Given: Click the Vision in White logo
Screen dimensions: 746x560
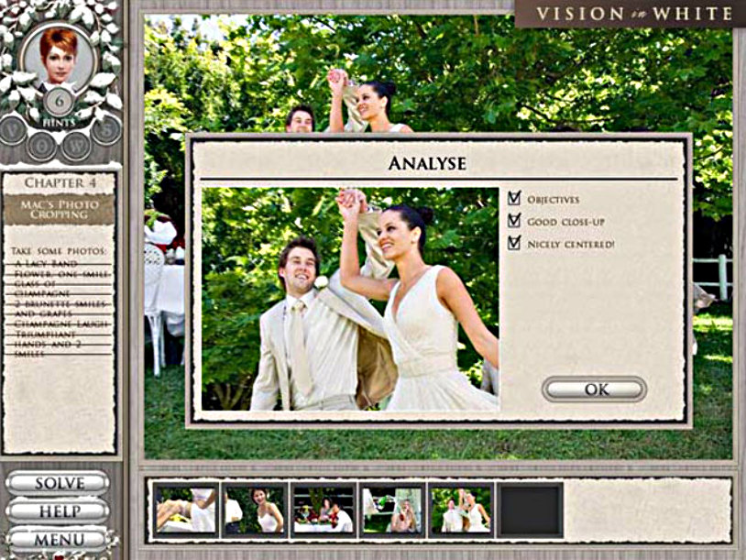Looking at the screenshot, I should coord(633,14).
